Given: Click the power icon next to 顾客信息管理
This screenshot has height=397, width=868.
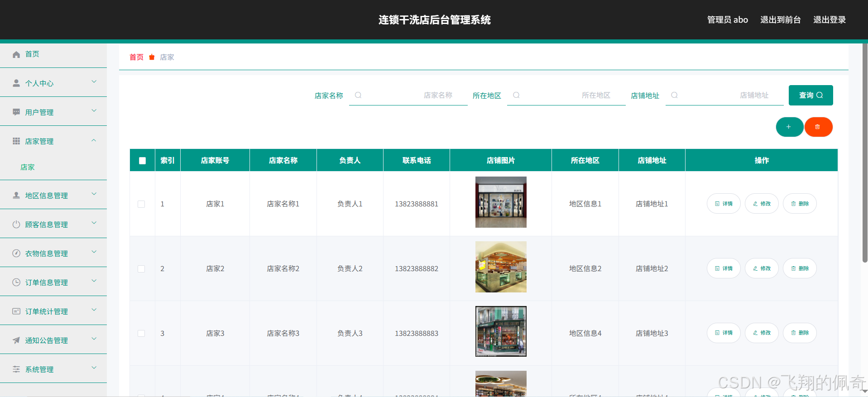Looking at the screenshot, I should 16,225.
